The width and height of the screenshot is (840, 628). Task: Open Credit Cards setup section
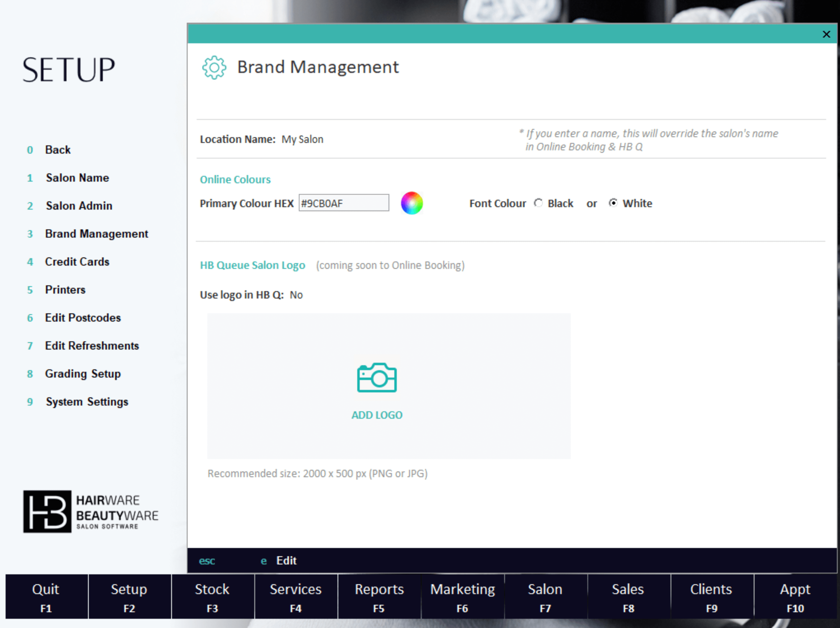tap(77, 261)
